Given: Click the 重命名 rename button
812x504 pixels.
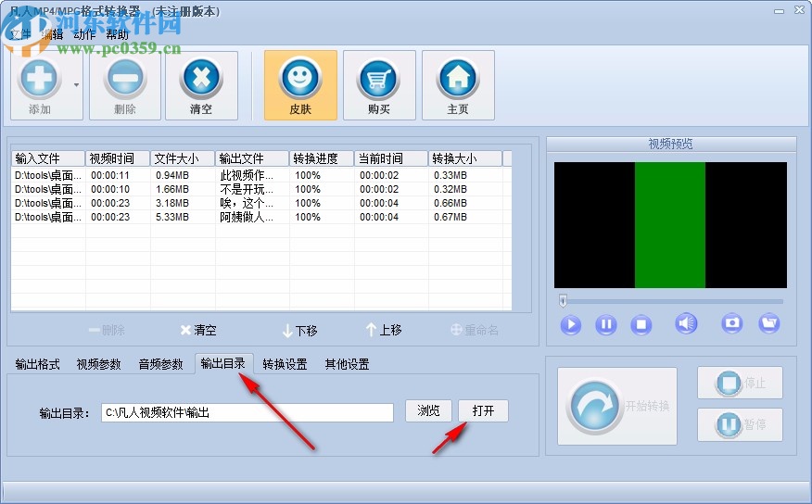Looking at the screenshot, I should (x=475, y=330).
